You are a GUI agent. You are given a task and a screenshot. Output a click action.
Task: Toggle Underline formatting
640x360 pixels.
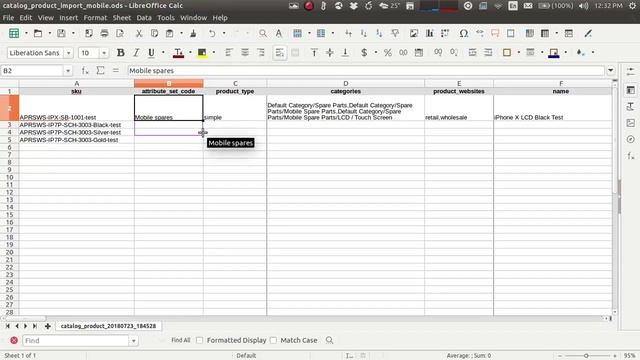(151, 53)
